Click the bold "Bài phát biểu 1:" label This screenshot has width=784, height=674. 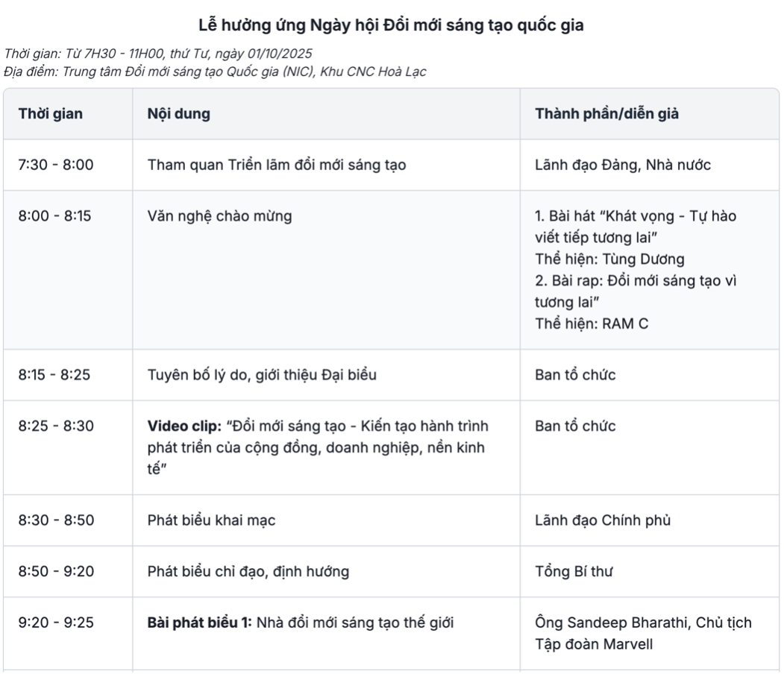point(200,623)
